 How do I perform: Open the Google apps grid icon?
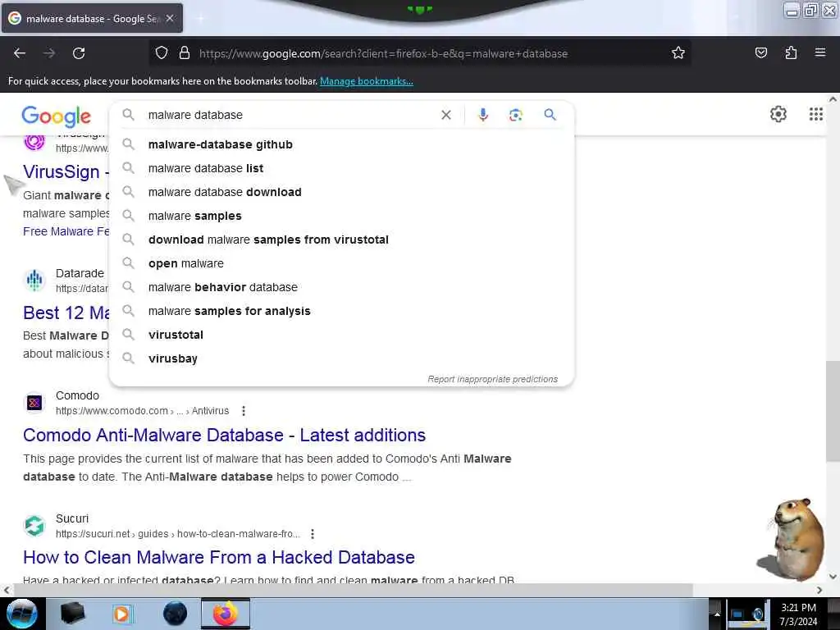point(815,114)
